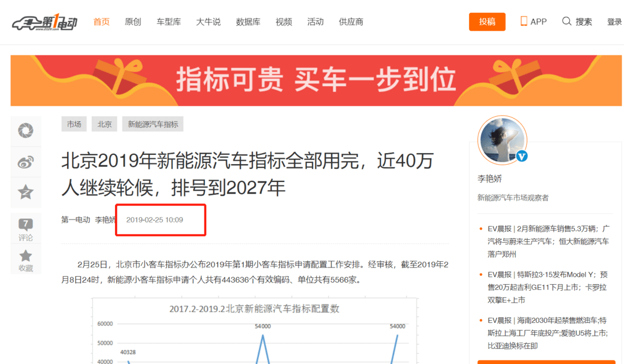Click the 收藏 star icon

click(x=25, y=256)
